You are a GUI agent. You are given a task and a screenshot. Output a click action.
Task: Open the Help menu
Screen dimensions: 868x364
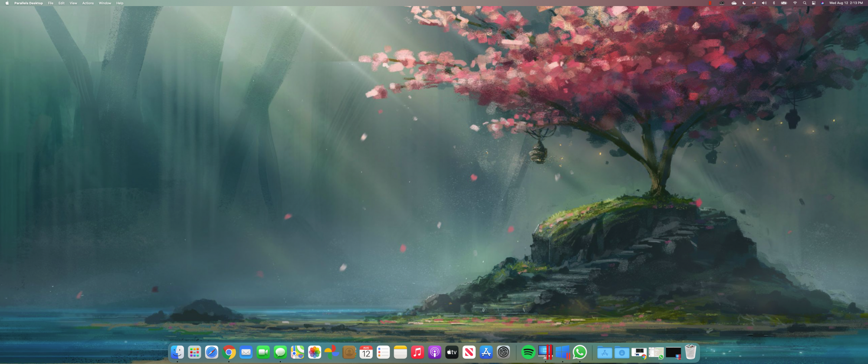click(x=120, y=3)
